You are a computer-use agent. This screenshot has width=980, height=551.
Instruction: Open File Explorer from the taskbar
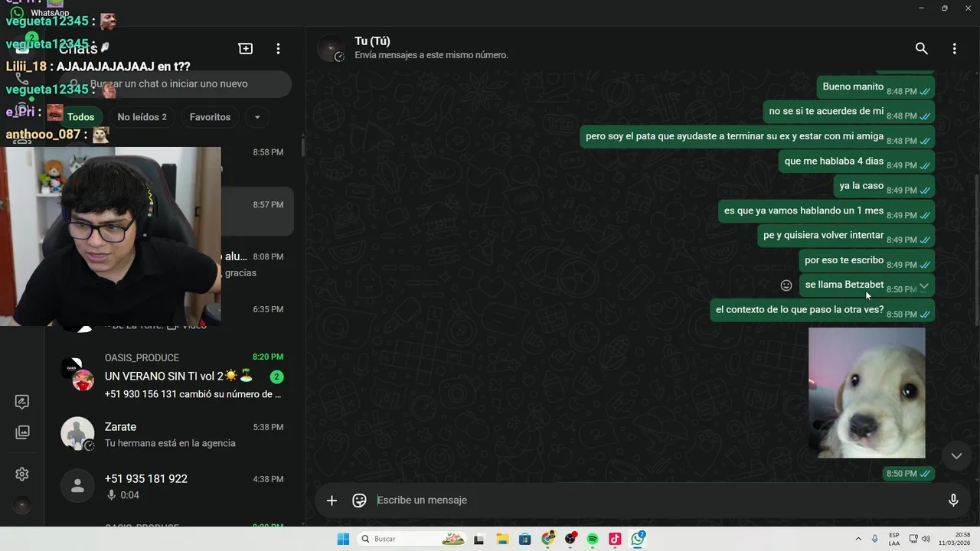pyautogui.click(x=502, y=539)
